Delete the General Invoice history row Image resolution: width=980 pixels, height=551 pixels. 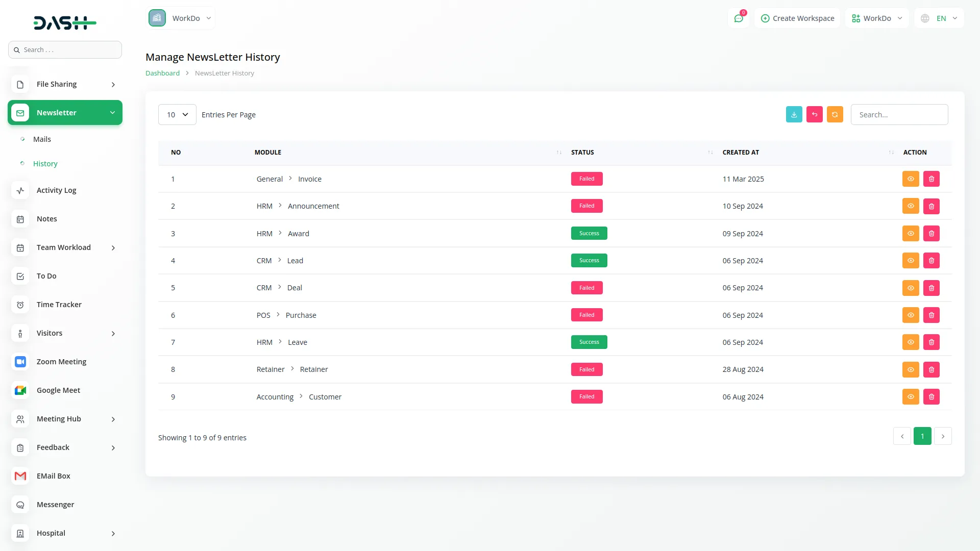pos(931,179)
